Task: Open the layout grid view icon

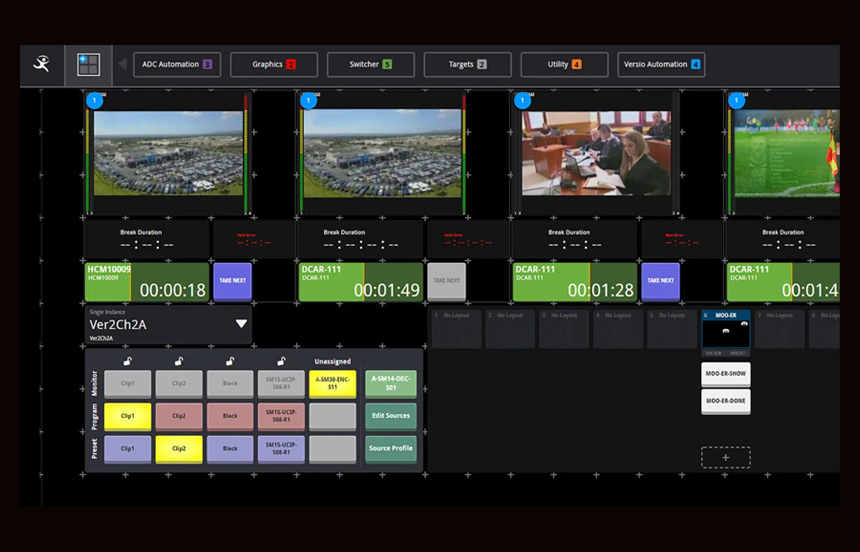Action: (x=88, y=65)
